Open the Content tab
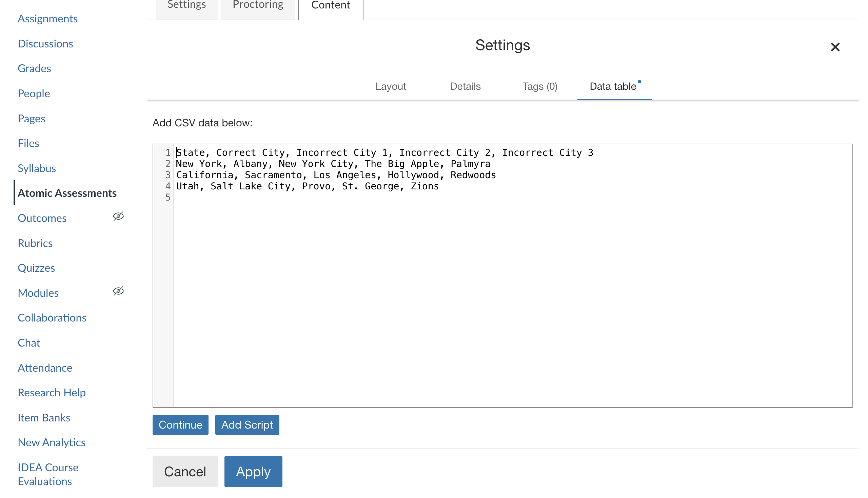 click(x=330, y=5)
